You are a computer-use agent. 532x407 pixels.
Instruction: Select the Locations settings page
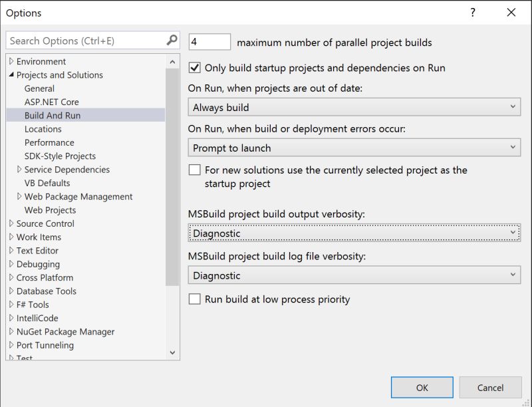point(43,128)
